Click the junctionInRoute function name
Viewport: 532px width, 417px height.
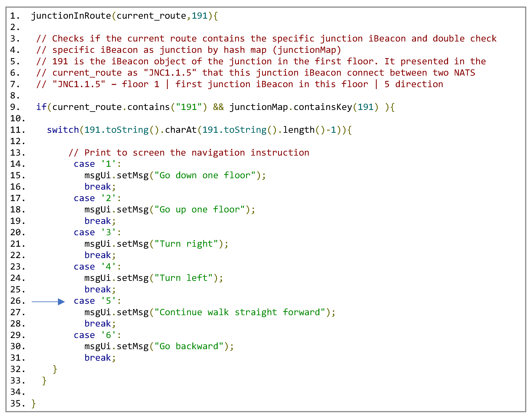(71, 16)
